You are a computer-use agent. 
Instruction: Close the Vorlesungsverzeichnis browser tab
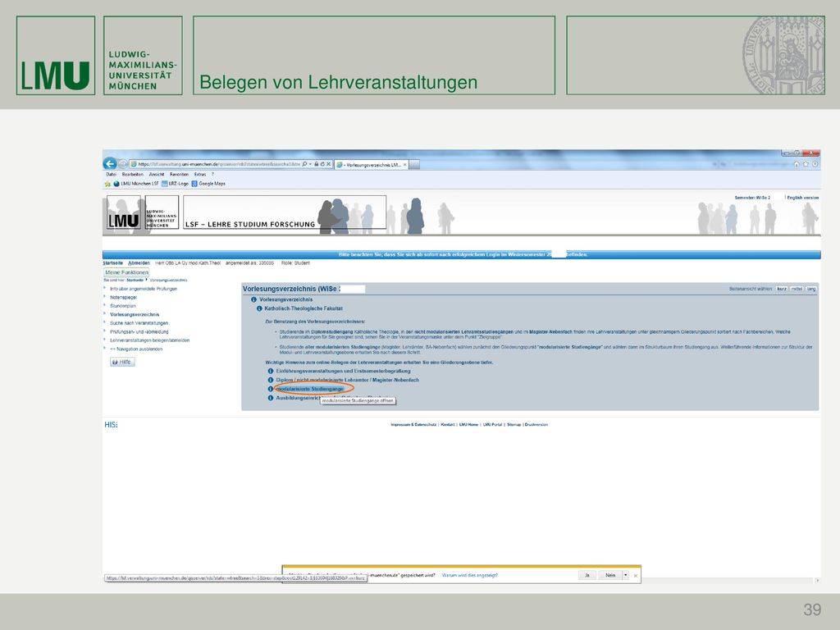tap(405, 164)
